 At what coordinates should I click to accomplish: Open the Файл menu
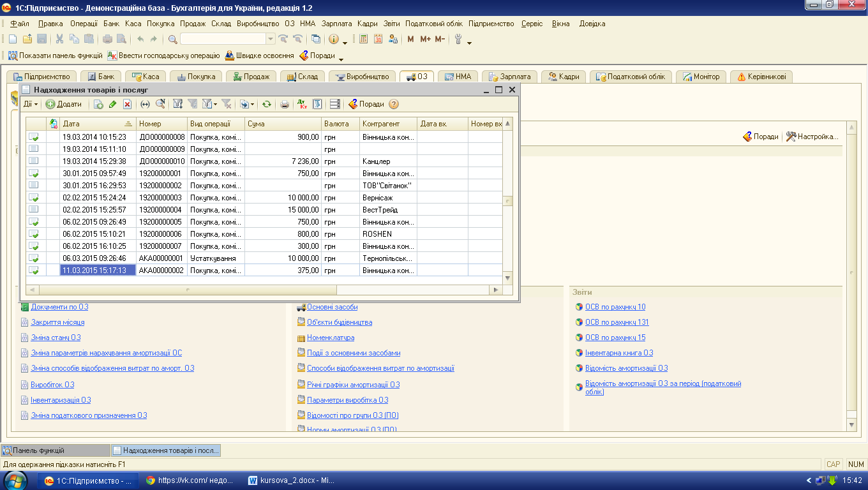click(20, 24)
